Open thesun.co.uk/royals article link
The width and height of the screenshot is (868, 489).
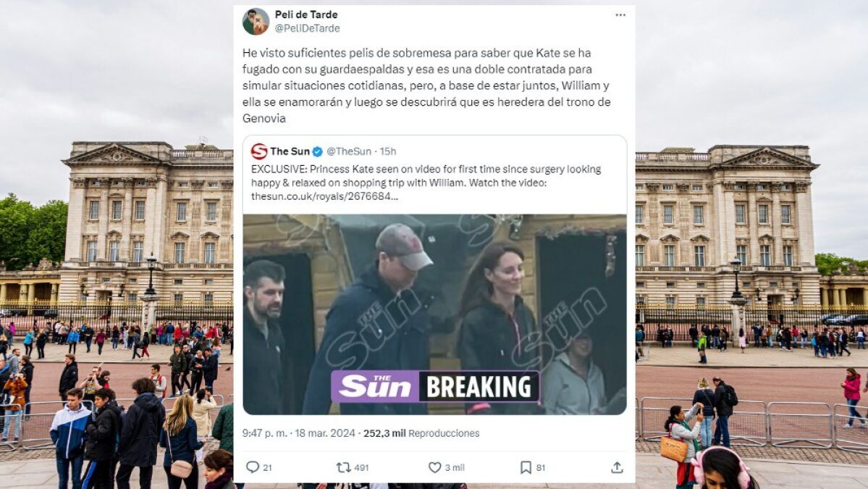(324, 196)
